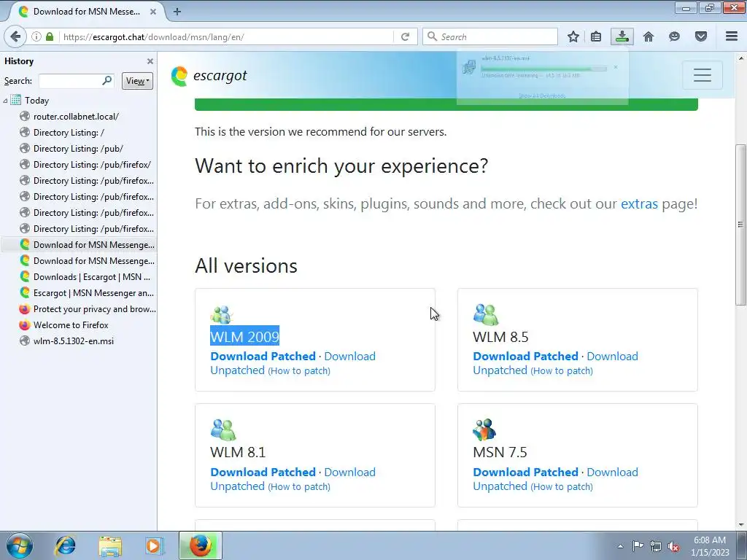Launch Internet Explorer from taskbar
This screenshot has height=560, width=747.
coord(65,545)
